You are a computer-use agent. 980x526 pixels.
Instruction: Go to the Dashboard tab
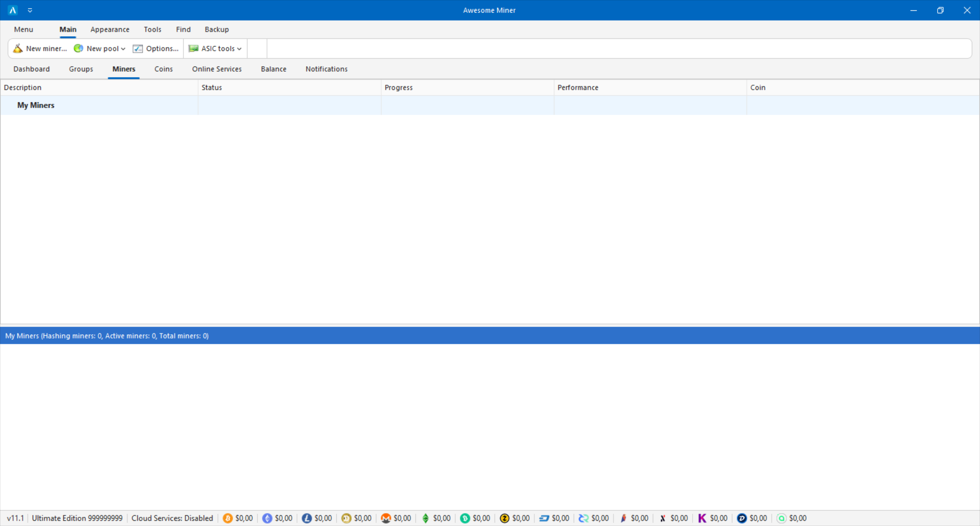(x=32, y=69)
